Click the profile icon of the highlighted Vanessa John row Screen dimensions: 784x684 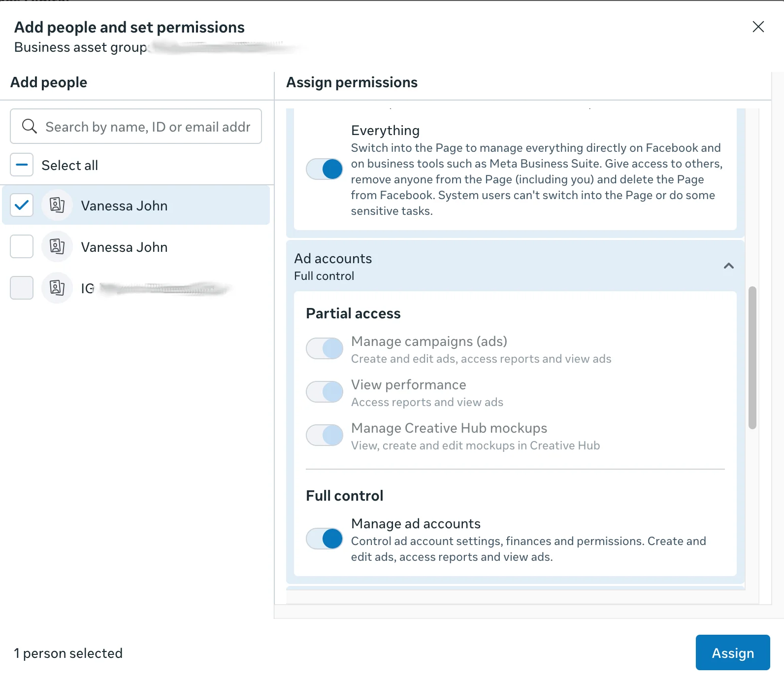click(x=57, y=205)
